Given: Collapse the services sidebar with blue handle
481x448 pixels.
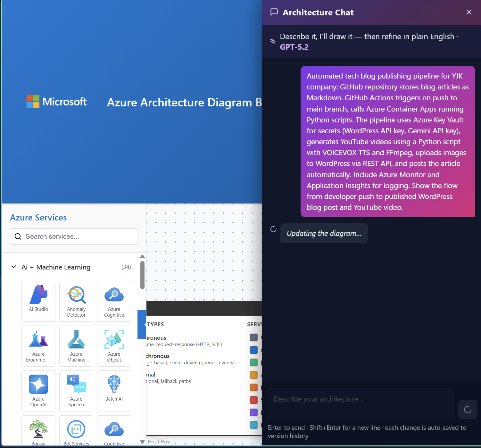Looking at the screenshot, I should point(142,325).
